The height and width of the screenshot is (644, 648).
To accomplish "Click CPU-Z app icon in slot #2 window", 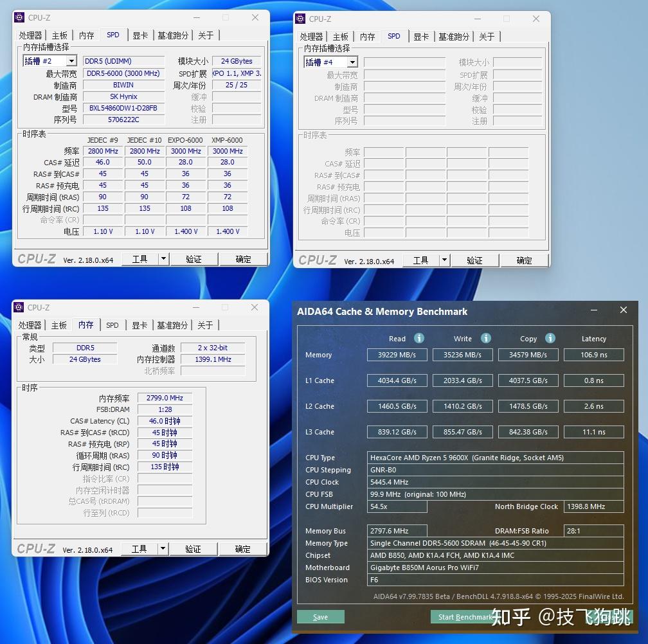I will [x=19, y=17].
